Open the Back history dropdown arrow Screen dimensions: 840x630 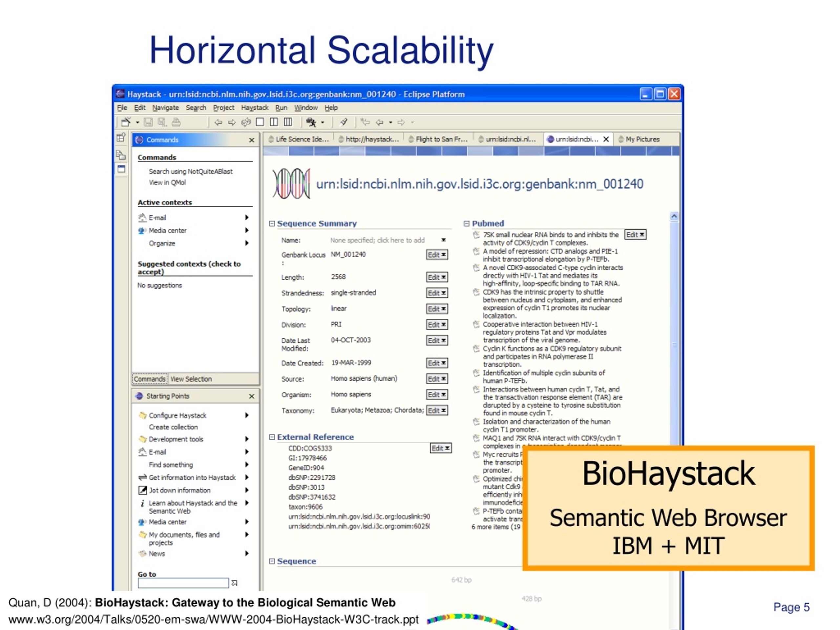pyautogui.click(x=390, y=122)
